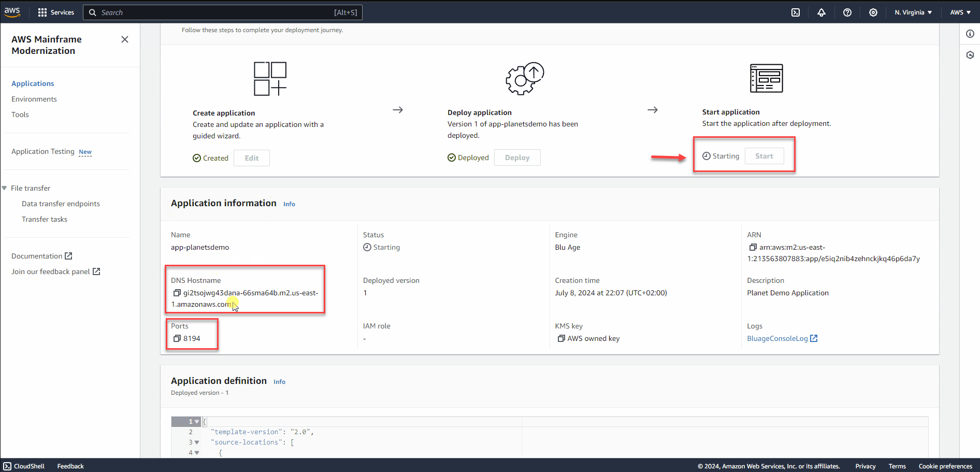
Task: Click the Feedback button in the footer
Action: pyautogui.click(x=70, y=466)
